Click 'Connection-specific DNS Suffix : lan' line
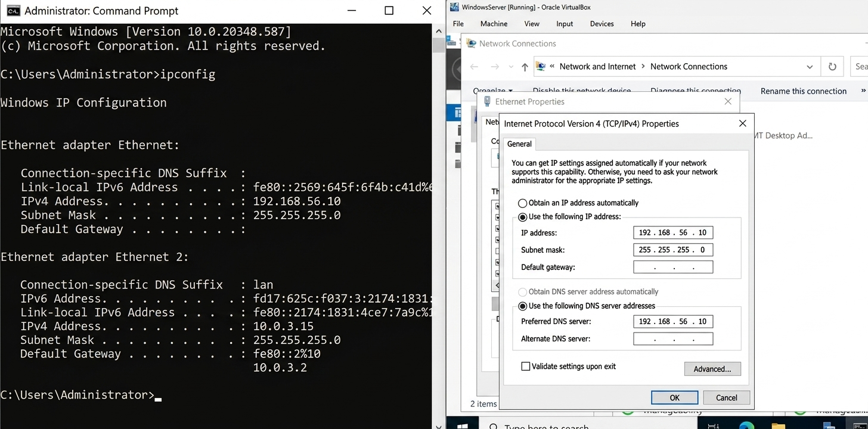The height and width of the screenshot is (429, 868). (x=147, y=285)
